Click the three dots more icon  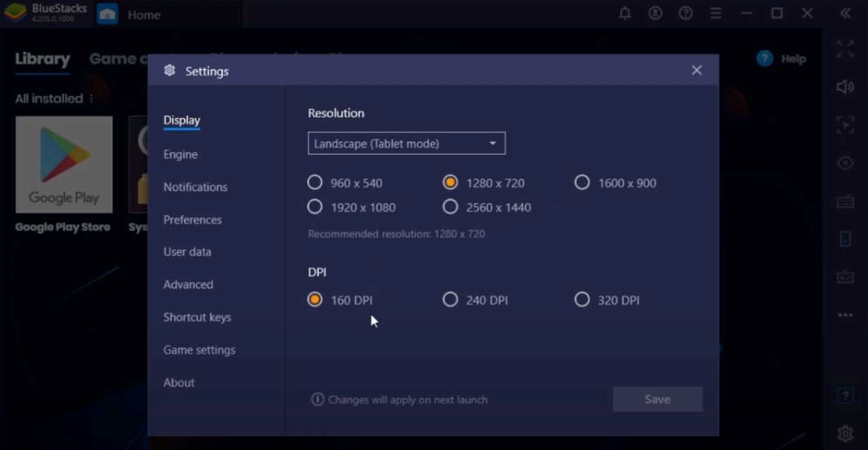(845, 316)
